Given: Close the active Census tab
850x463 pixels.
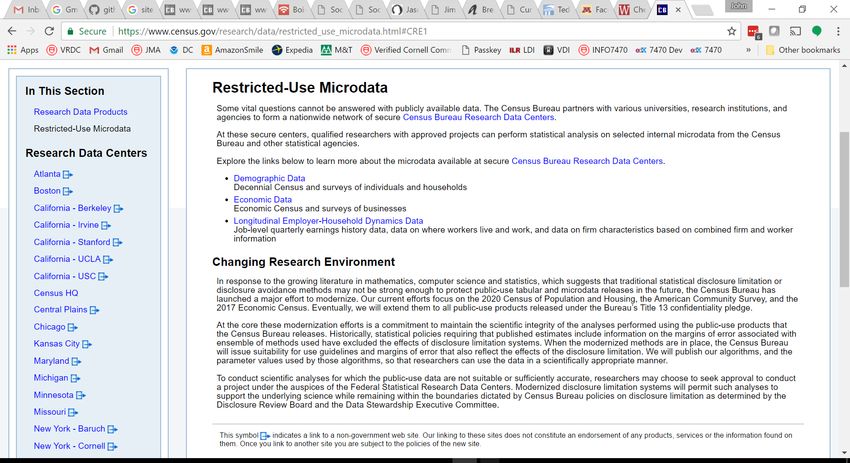Looking at the screenshot, I should pos(678,10).
